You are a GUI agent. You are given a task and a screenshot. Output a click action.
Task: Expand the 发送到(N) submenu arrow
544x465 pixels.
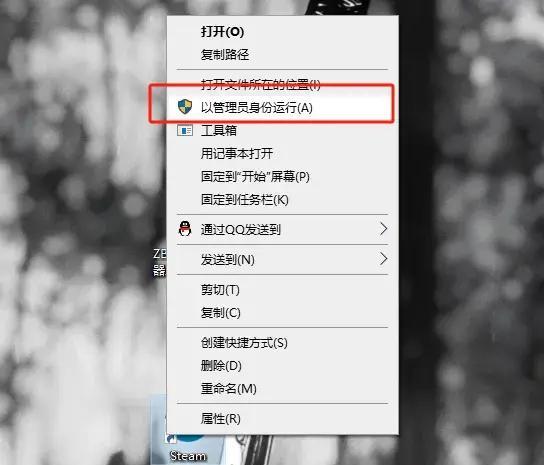coord(383,259)
